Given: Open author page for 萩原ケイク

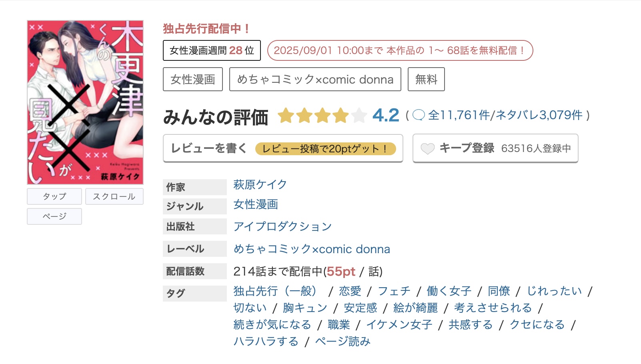Looking at the screenshot, I should (259, 185).
